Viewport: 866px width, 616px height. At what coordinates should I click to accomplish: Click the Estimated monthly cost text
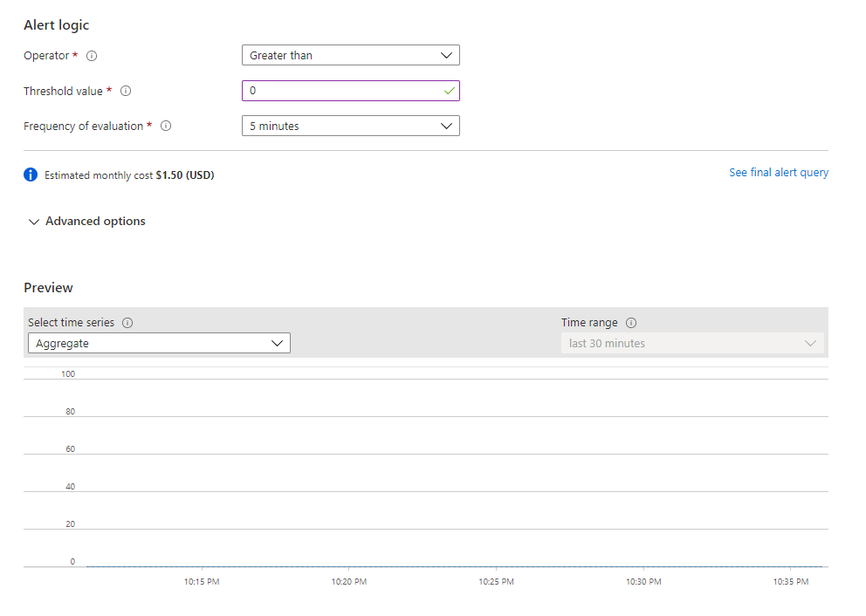pyautogui.click(x=129, y=175)
